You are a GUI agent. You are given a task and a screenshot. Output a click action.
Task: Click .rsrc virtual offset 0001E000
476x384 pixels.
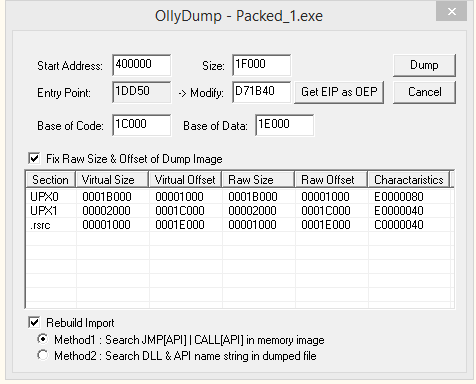(x=180, y=225)
